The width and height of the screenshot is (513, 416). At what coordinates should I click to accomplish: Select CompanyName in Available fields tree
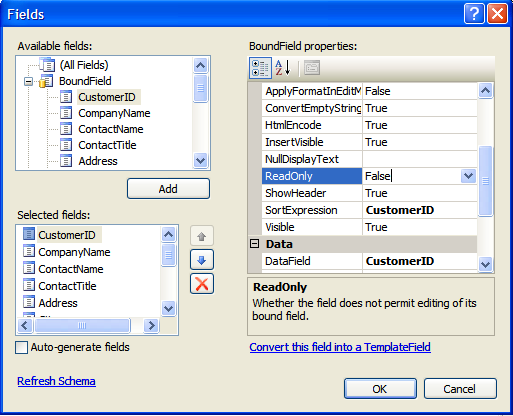coord(114,113)
